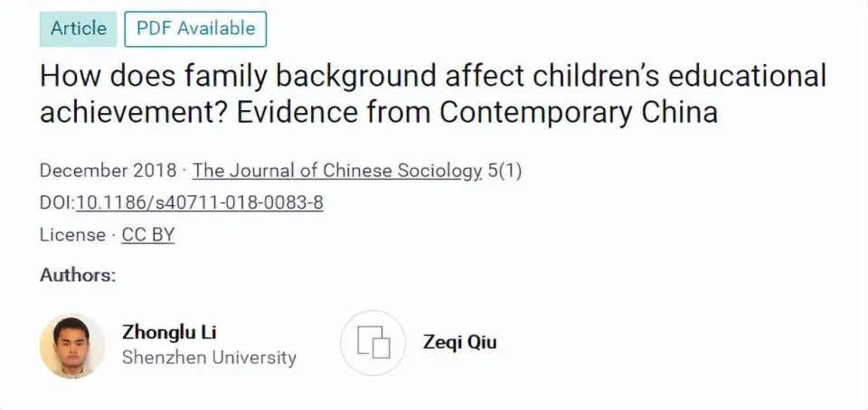Click Zeqi Qiu's placeholder avatar icon
Viewport: 868px width, 410px height.
click(x=373, y=342)
